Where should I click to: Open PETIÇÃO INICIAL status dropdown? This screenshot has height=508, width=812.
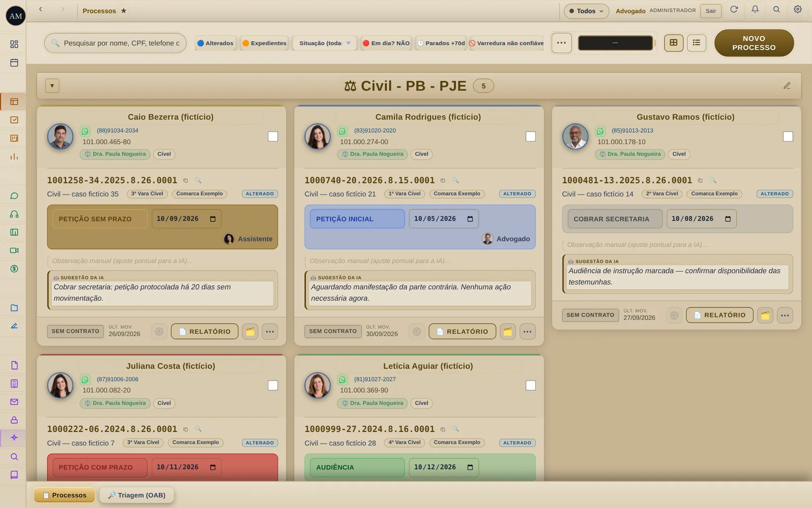pos(357,219)
